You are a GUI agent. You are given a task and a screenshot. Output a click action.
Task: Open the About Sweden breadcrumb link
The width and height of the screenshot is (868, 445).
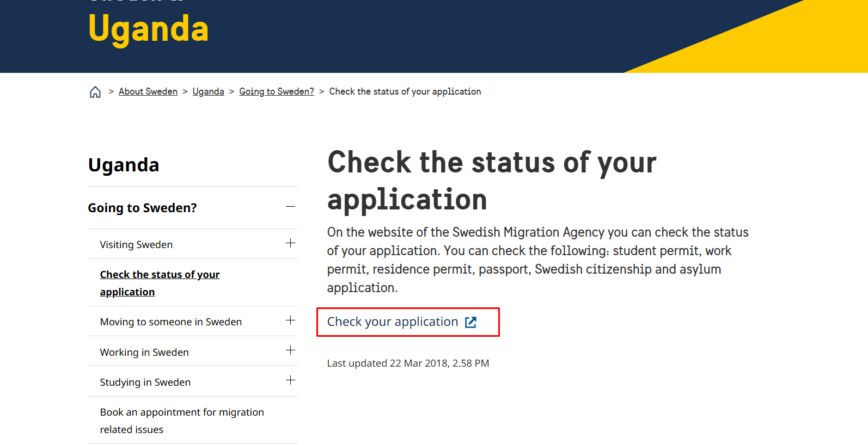[x=148, y=91]
